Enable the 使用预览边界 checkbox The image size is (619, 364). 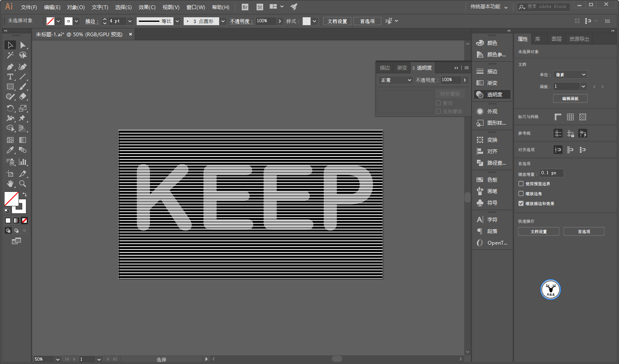pyautogui.click(x=521, y=184)
